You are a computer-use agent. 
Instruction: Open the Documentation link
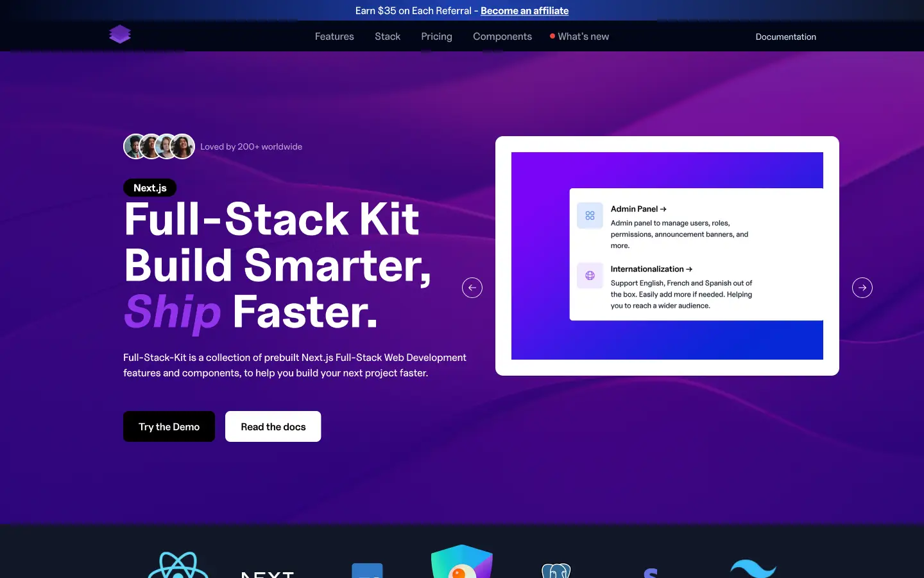[785, 37]
